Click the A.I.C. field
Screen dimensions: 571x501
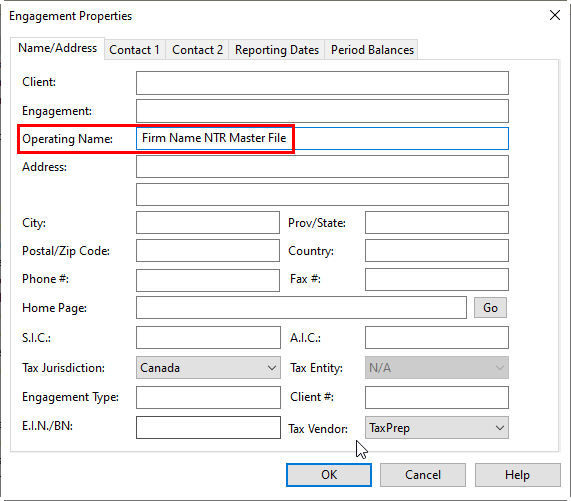pos(437,338)
